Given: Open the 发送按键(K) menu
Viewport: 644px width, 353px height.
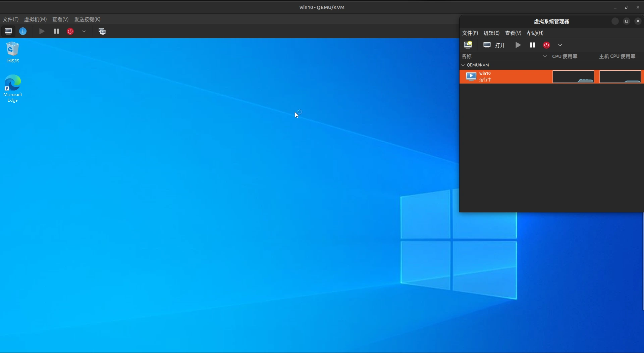Looking at the screenshot, I should coord(87,19).
